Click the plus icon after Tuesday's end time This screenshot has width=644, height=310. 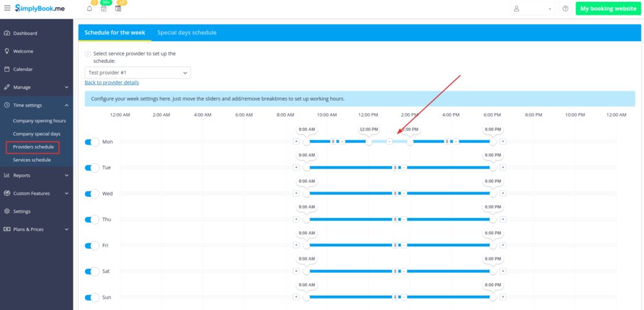[503, 167]
